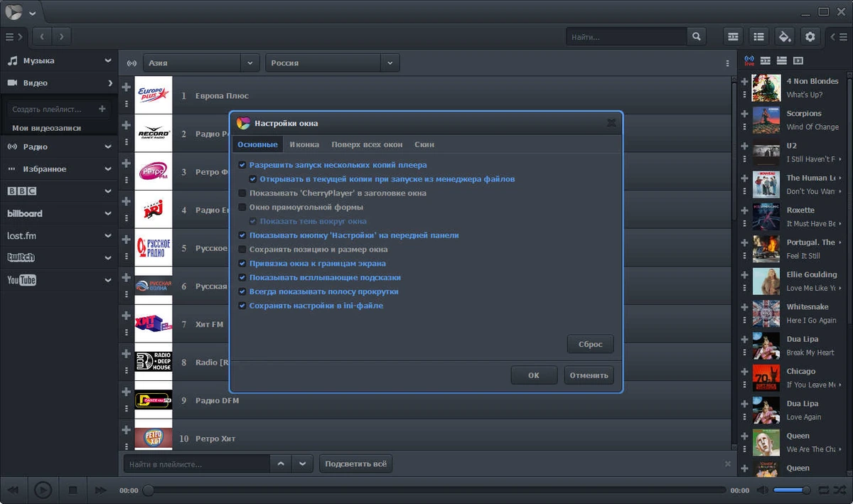Toggle 'Показывать кнопку Настройки' checkbox
This screenshot has height=504, width=853.
tap(242, 235)
